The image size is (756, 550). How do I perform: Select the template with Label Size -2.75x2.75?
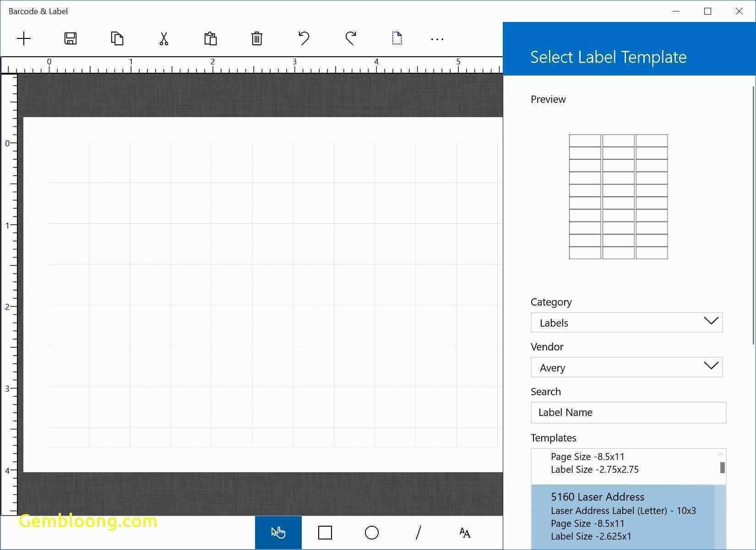coord(623,466)
